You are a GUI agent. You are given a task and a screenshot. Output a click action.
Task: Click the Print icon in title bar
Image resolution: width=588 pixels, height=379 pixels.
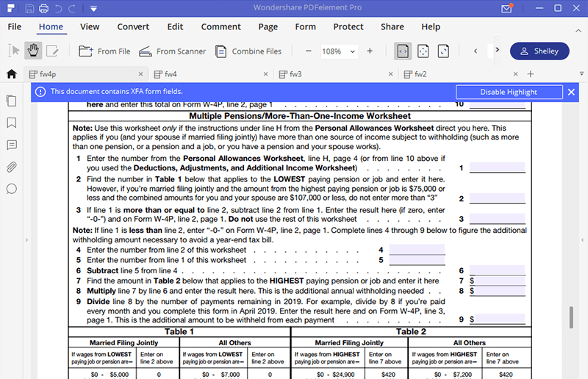44,9
